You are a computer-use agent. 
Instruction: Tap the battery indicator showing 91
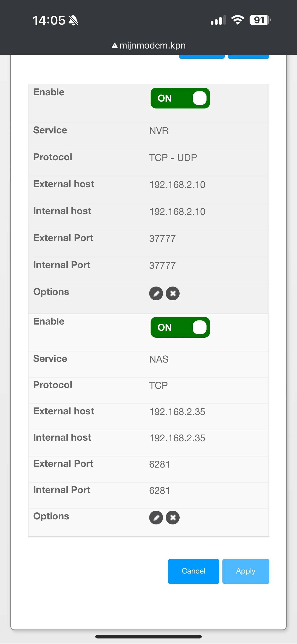(260, 20)
